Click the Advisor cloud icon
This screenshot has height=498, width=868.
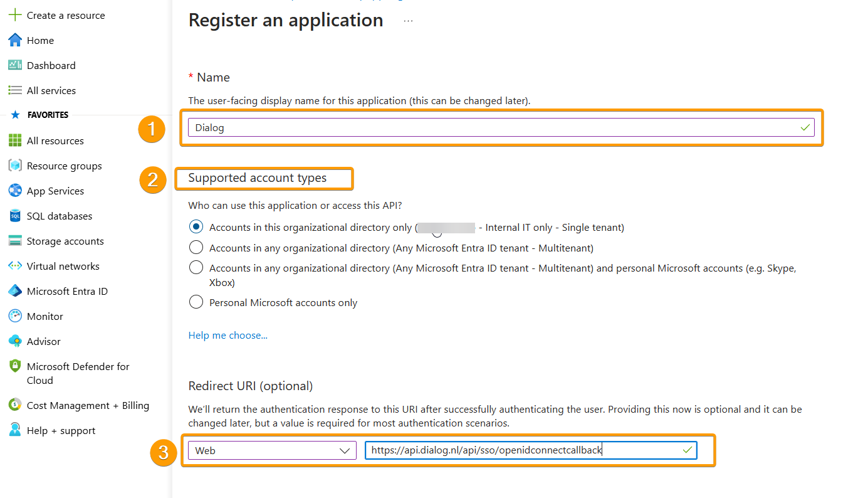point(15,341)
